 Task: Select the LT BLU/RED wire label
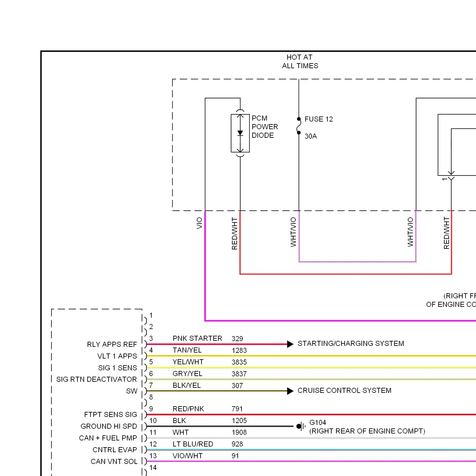coord(193,444)
